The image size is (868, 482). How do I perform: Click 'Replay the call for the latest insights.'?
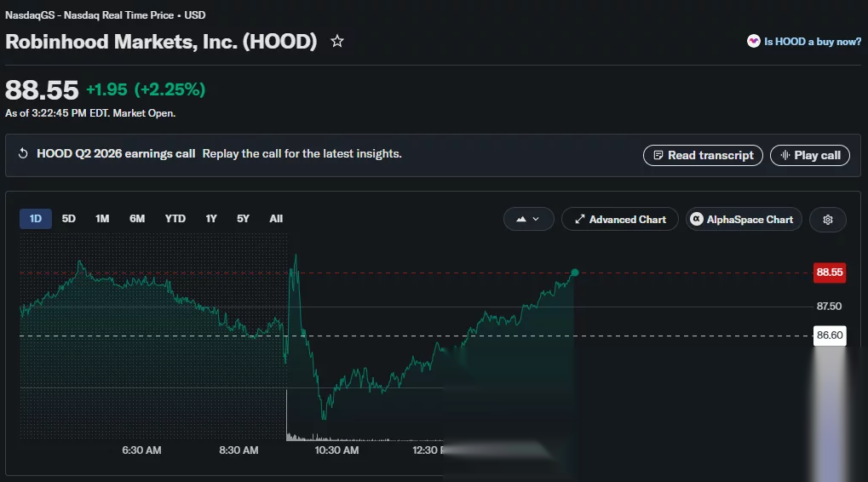coord(302,154)
